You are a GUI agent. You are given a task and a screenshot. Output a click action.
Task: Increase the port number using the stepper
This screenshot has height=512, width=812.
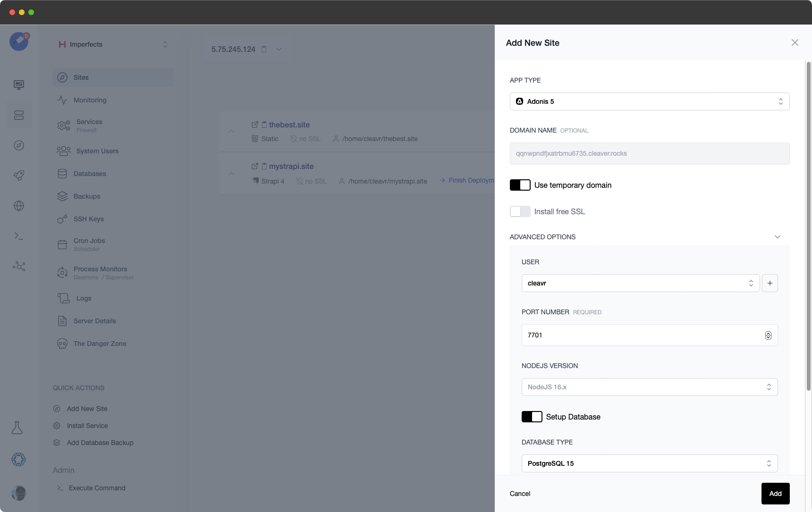767,333
